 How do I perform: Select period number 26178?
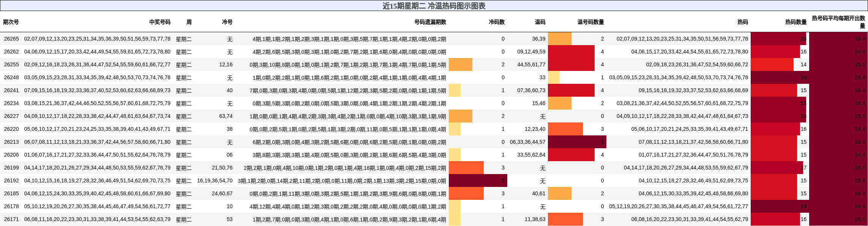coord(11,206)
